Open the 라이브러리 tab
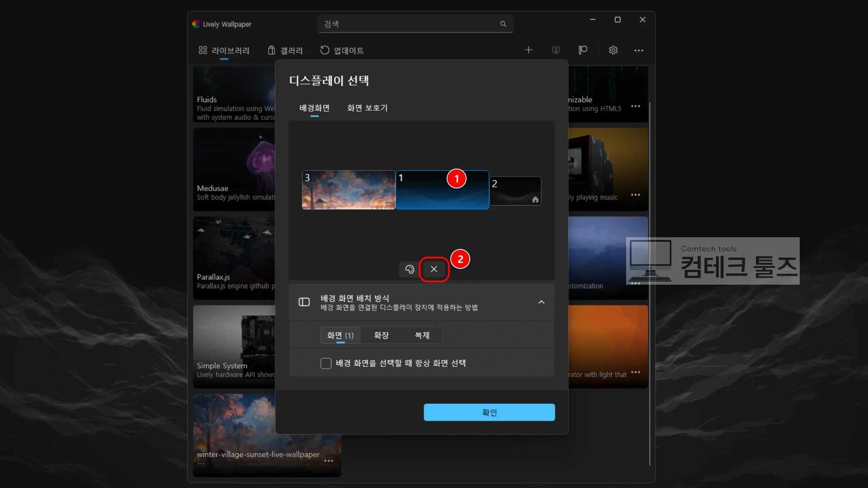The height and width of the screenshot is (488, 868). 224,51
